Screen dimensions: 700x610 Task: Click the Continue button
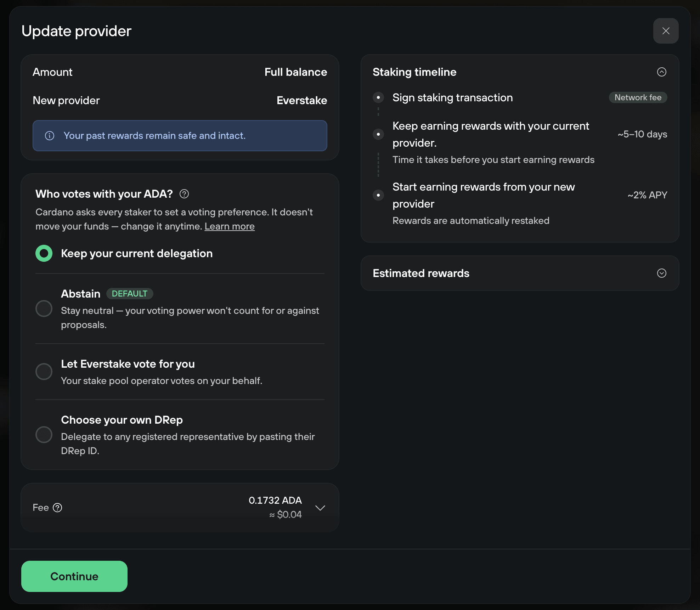[74, 576]
